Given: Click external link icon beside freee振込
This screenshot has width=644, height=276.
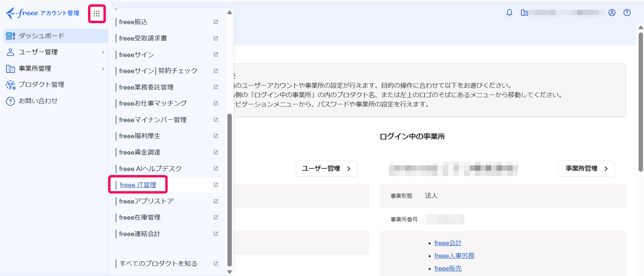Looking at the screenshot, I should [x=216, y=22].
